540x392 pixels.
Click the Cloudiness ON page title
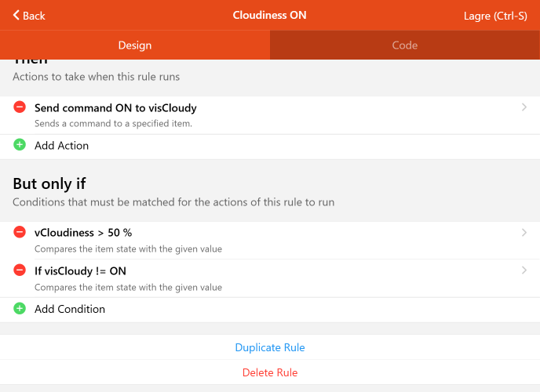tap(269, 16)
